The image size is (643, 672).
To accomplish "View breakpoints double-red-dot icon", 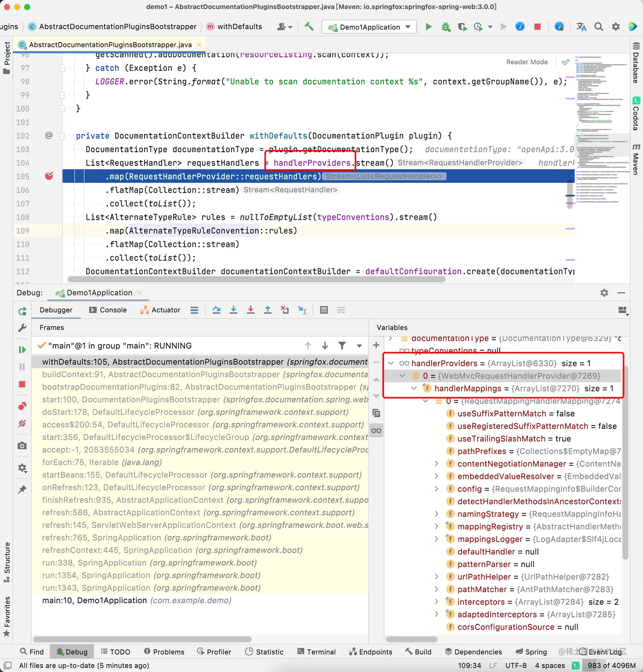I will tap(22, 406).
